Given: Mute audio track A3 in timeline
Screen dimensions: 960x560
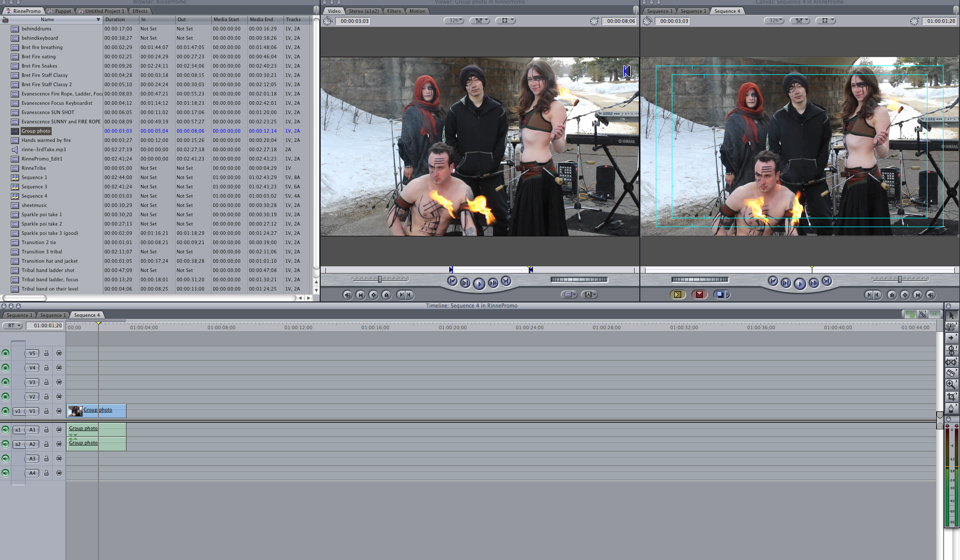Looking at the screenshot, I should point(5,459).
